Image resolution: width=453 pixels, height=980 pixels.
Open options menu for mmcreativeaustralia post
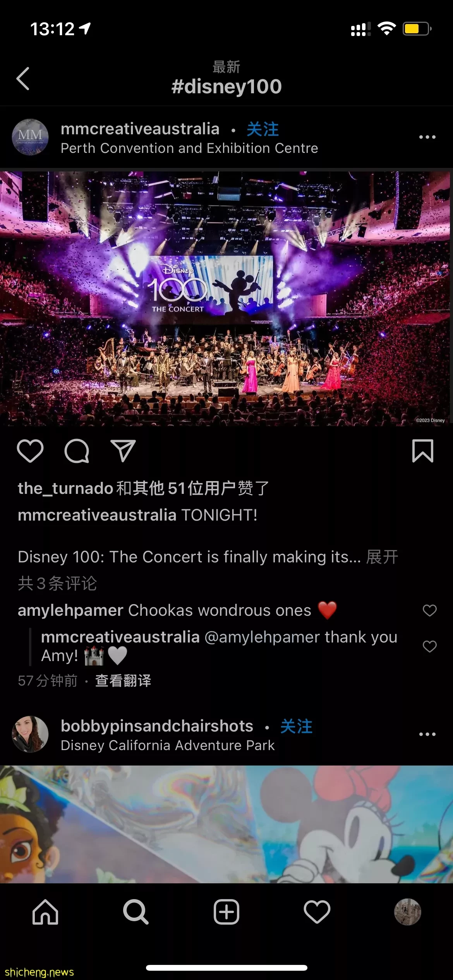(x=427, y=137)
